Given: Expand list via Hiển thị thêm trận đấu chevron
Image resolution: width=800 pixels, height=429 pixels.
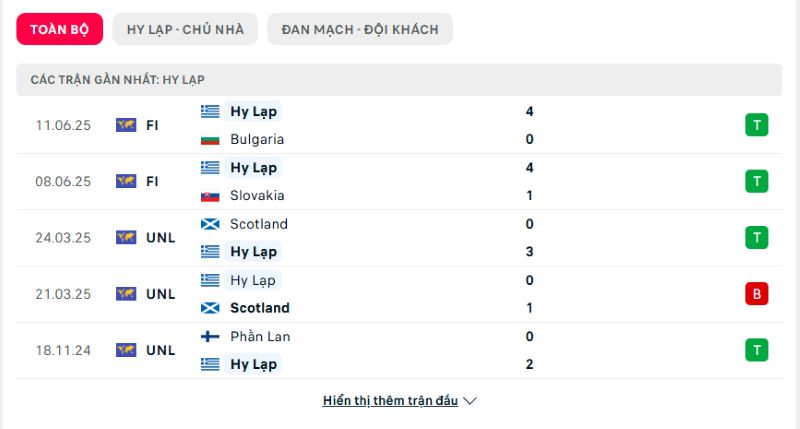Looking at the screenshot, I should pos(470,401).
